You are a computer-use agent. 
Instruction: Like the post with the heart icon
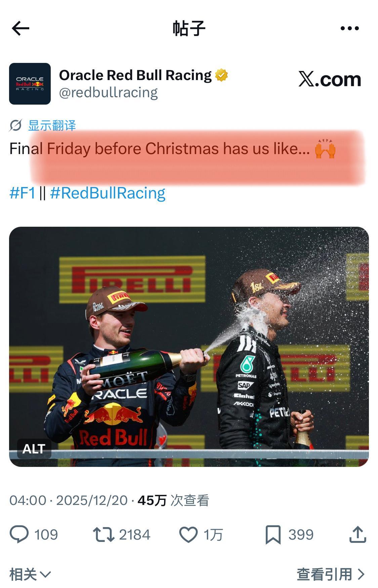(x=188, y=535)
